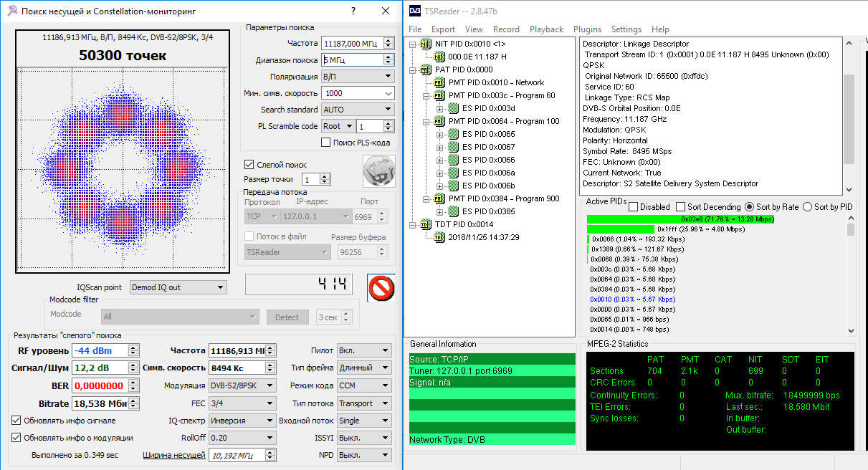Click the green ES PID 0x0385 icon

pyautogui.click(x=453, y=211)
